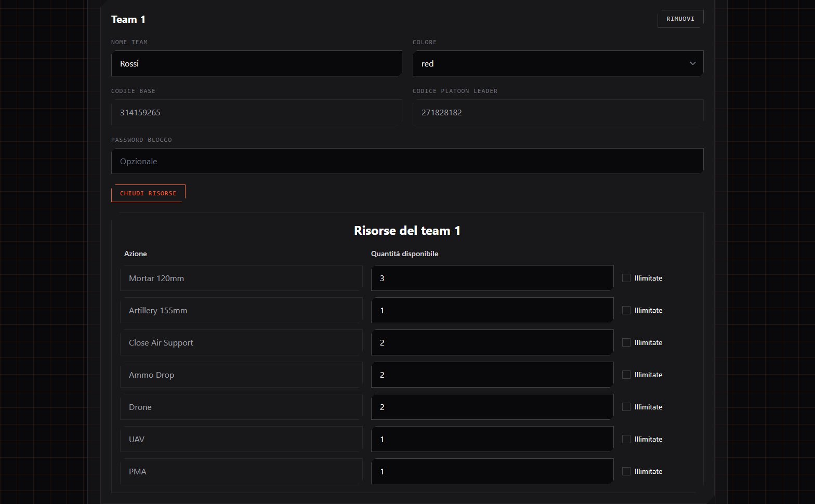Change Close Air Support quantity value
815x504 pixels.
[x=492, y=342]
